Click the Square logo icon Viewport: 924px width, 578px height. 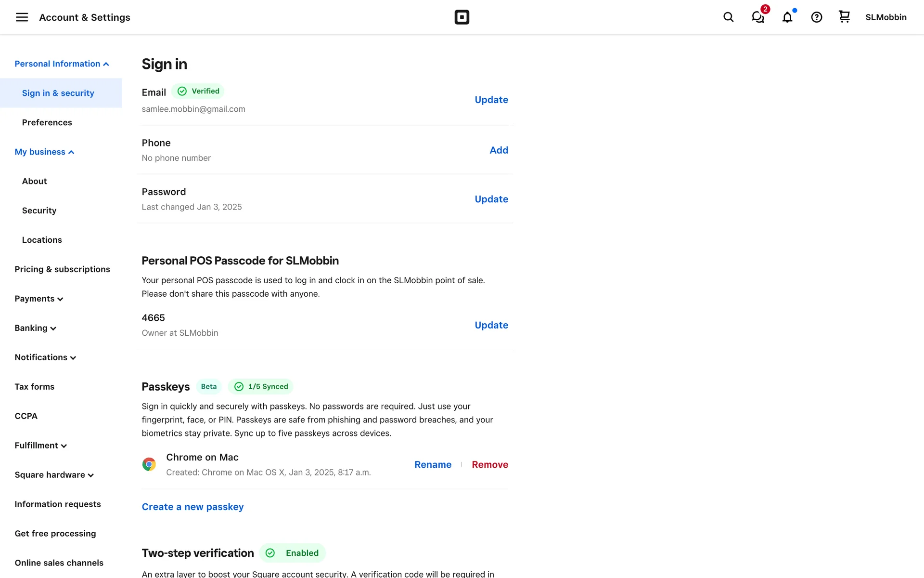coord(462,17)
